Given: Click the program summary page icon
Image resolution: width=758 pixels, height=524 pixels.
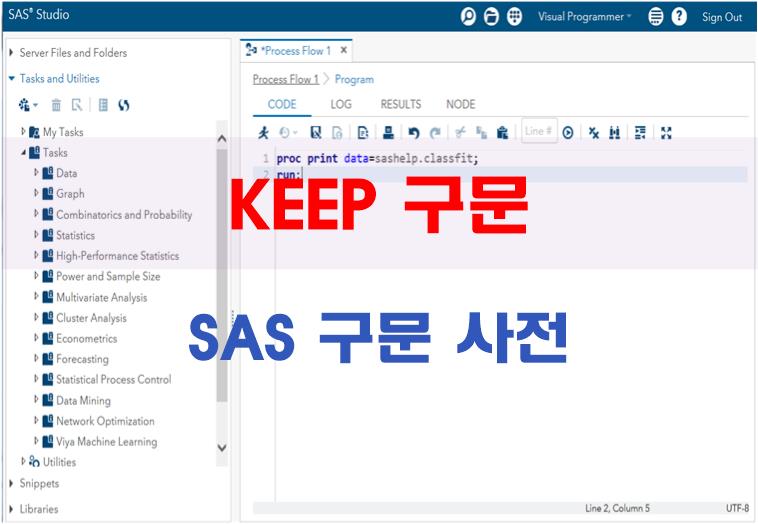Looking at the screenshot, I should [x=363, y=133].
